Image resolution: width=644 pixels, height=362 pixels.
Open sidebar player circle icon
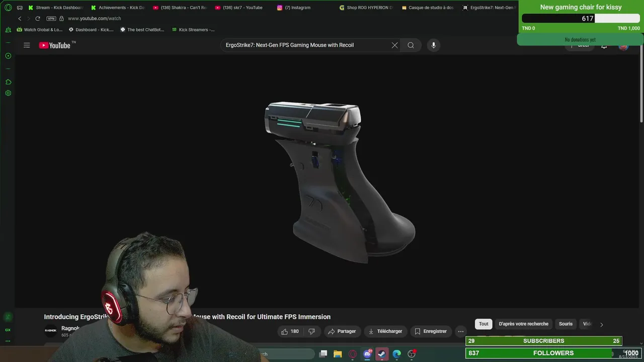(x=8, y=56)
